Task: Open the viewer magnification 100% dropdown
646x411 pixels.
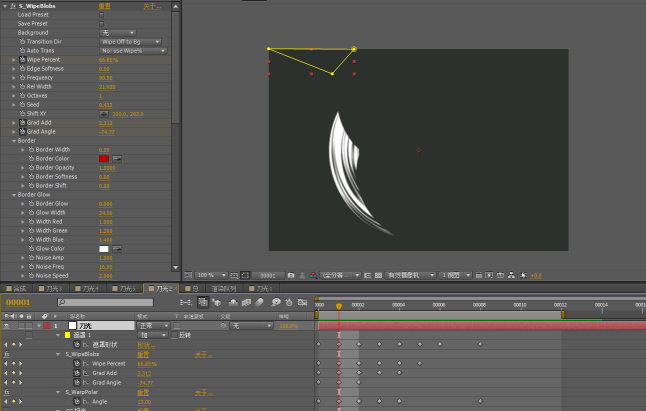Action: pyautogui.click(x=211, y=275)
